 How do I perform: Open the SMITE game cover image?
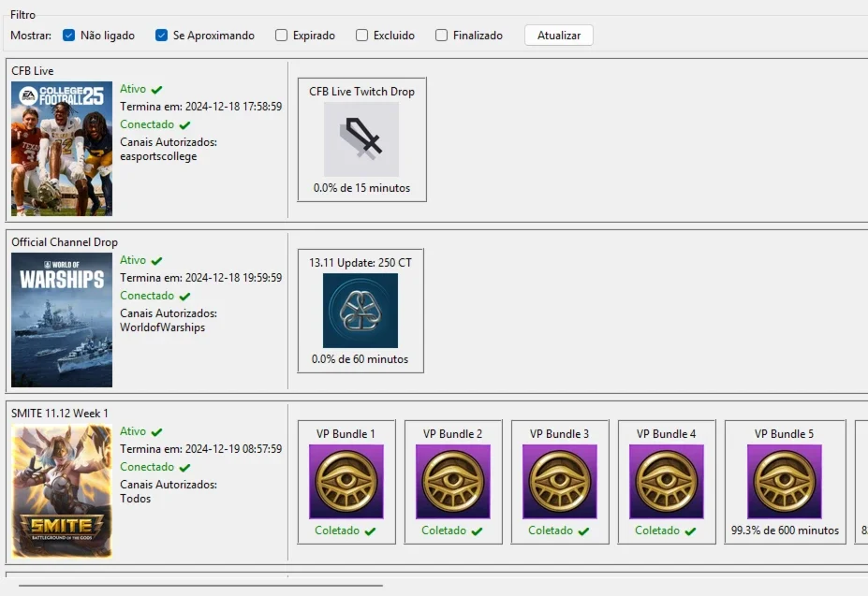62,491
